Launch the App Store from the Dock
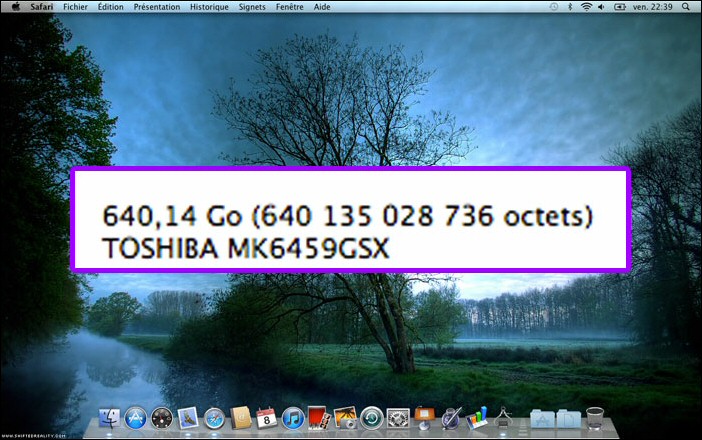Image resolution: width=702 pixels, height=440 pixels. pos(135,419)
